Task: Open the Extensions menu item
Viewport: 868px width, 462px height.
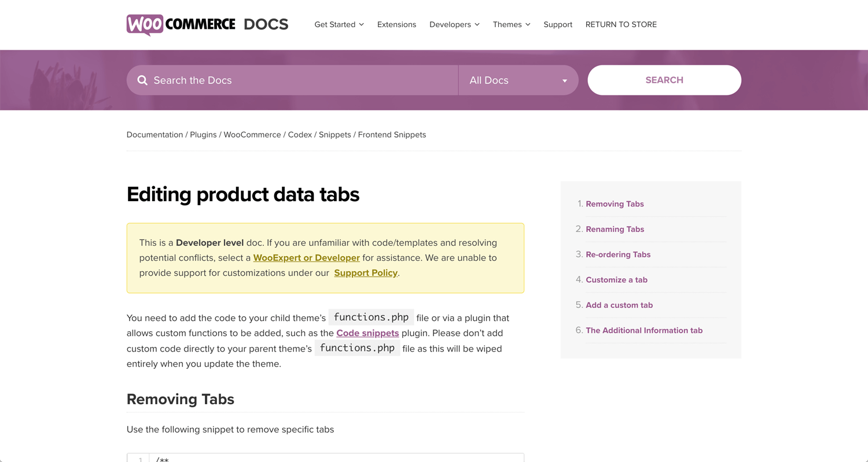Action: [x=396, y=24]
